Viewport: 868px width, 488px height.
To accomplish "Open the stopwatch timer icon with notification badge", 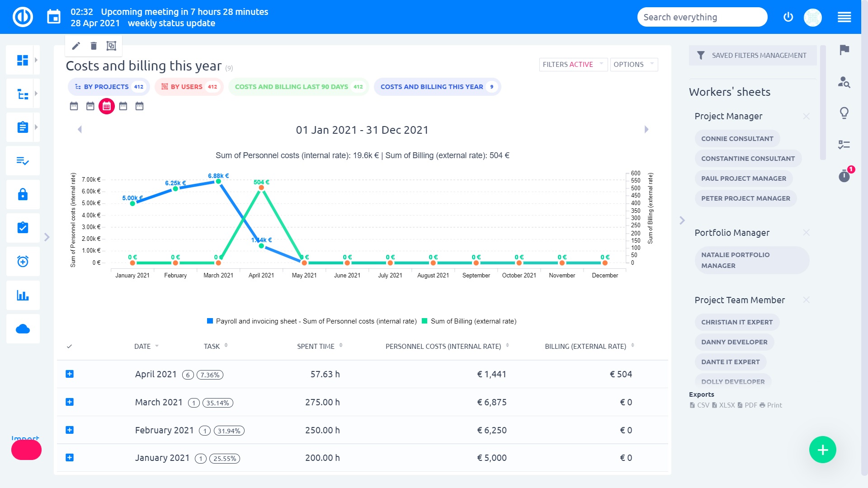I will [844, 176].
